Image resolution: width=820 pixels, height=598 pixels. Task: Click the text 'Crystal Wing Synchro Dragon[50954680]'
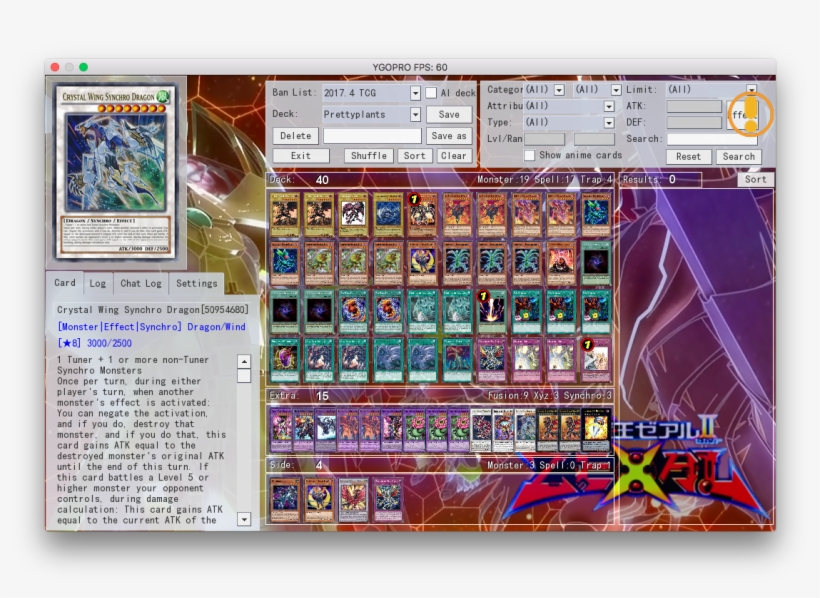153,310
